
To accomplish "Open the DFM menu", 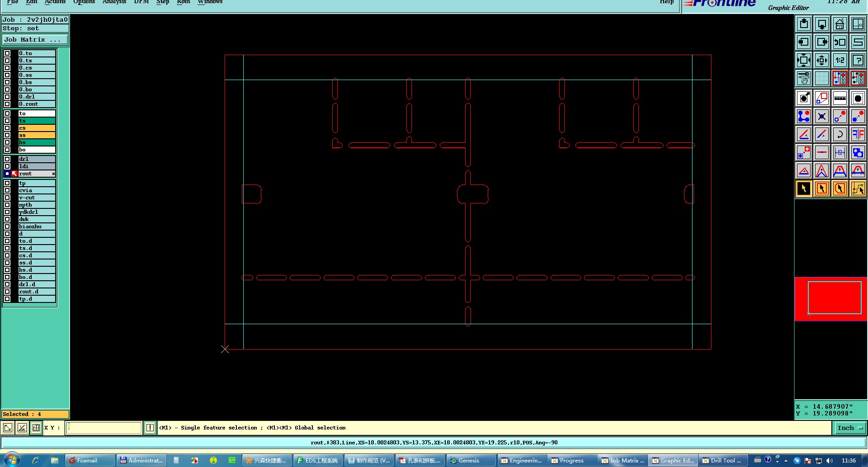I will (x=142, y=2).
